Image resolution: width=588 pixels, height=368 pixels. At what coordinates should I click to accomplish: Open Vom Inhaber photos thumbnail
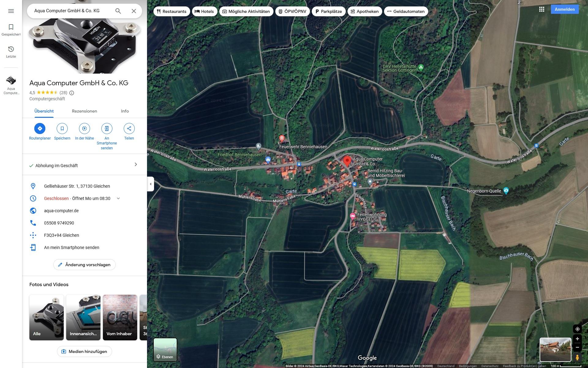click(x=120, y=317)
